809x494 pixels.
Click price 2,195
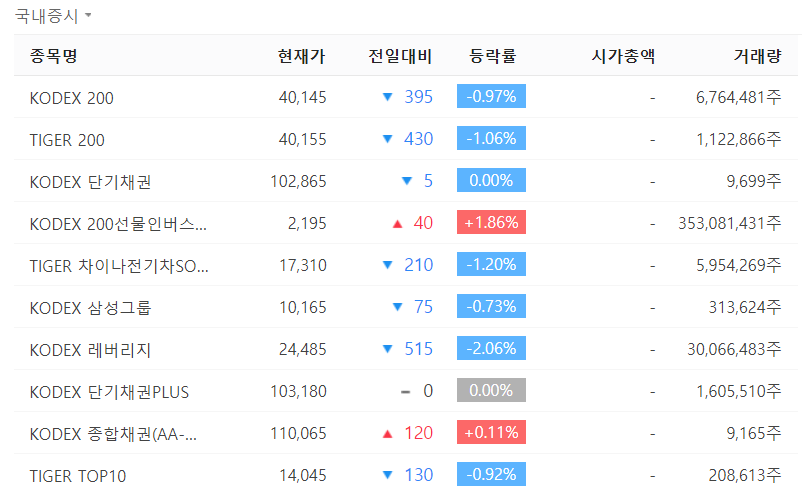[307, 223]
